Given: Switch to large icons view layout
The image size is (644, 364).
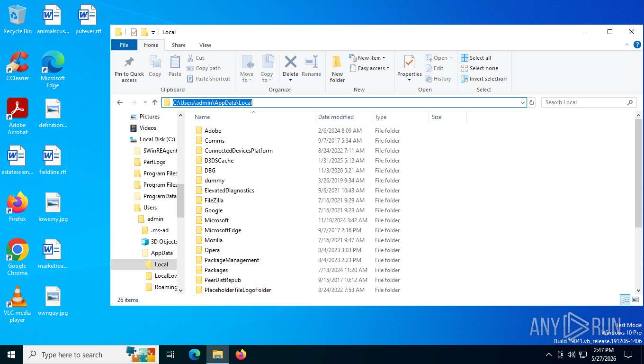Looking at the screenshot, I should point(635,300).
